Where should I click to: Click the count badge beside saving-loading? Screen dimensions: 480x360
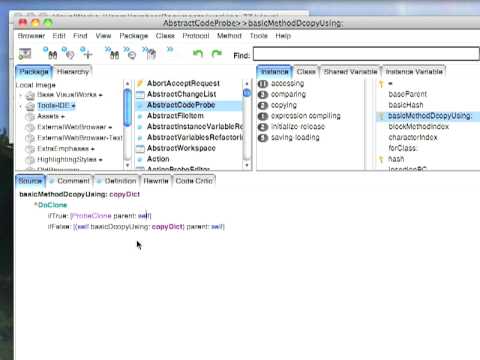pos(263,138)
